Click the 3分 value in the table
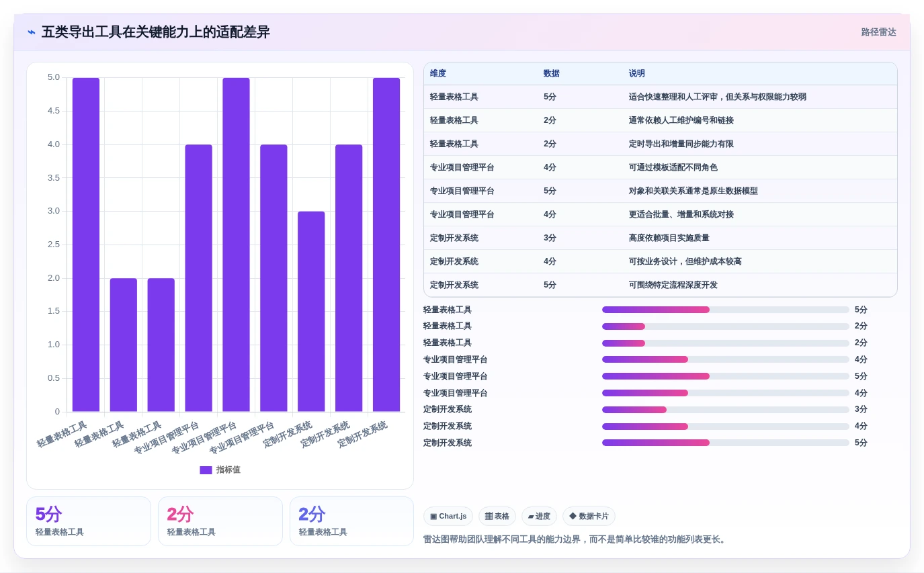 [550, 238]
